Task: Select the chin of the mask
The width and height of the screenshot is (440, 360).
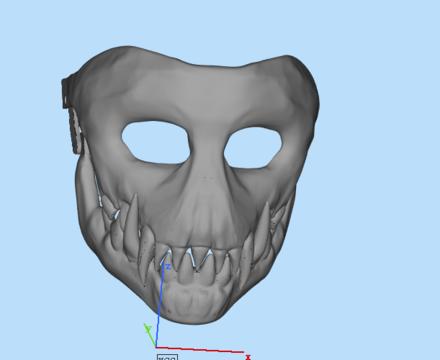Action: click(x=193, y=307)
